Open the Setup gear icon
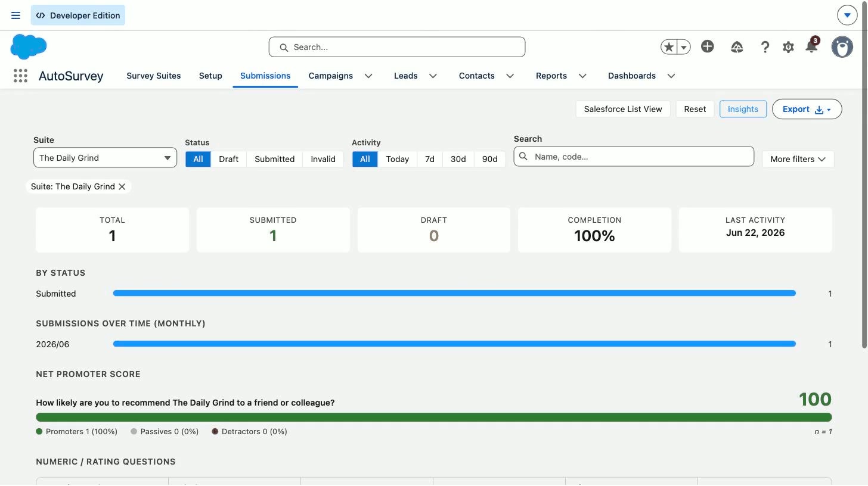This screenshot has width=868, height=486. pyautogui.click(x=788, y=47)
